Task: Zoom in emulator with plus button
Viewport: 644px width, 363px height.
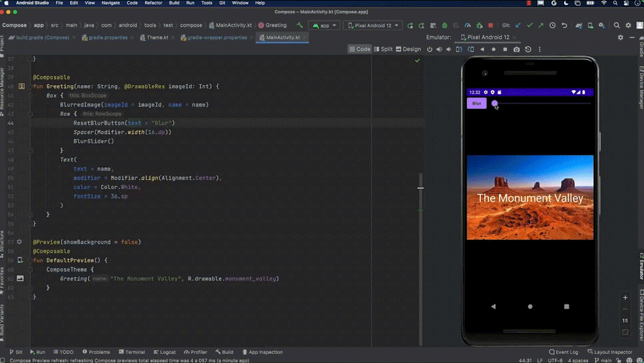Action: [x=625, y=298]
